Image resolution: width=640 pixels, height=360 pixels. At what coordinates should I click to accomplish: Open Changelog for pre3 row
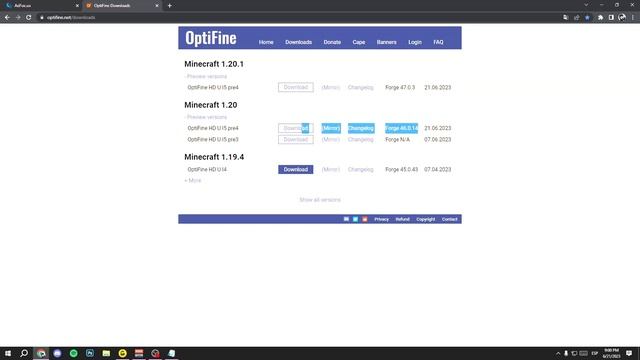[360, 140]
